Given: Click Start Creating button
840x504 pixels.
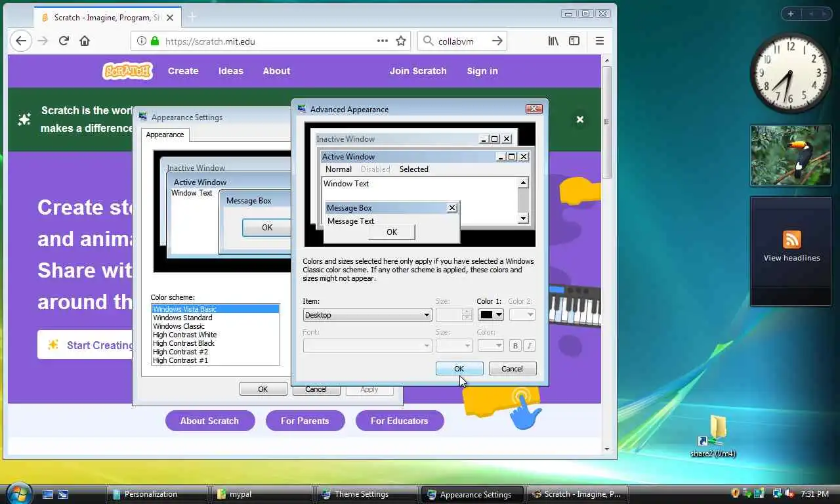Looking at the screenshot, I should (x=86, y=345).
